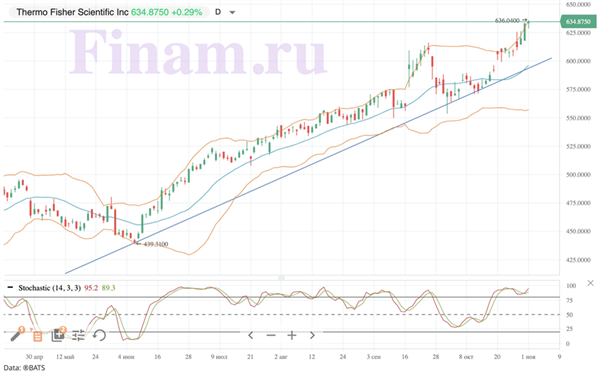
Task: Close the Stochastic indicator panel
Action: tap(590, 283)
